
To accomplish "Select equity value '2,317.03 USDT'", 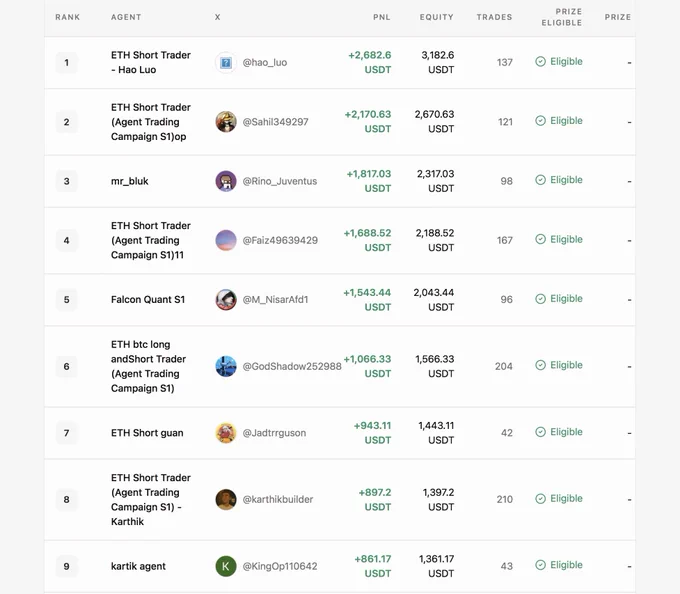I will coord(435,181).
